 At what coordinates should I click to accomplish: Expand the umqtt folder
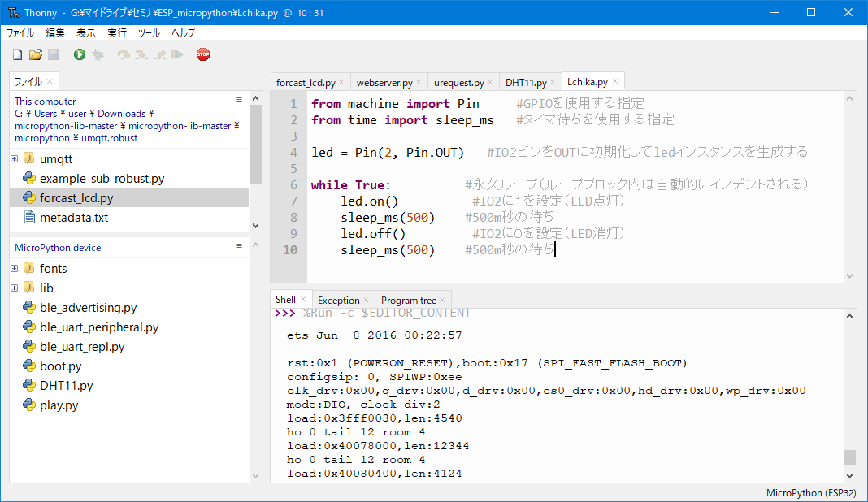(x=15, y=158)
